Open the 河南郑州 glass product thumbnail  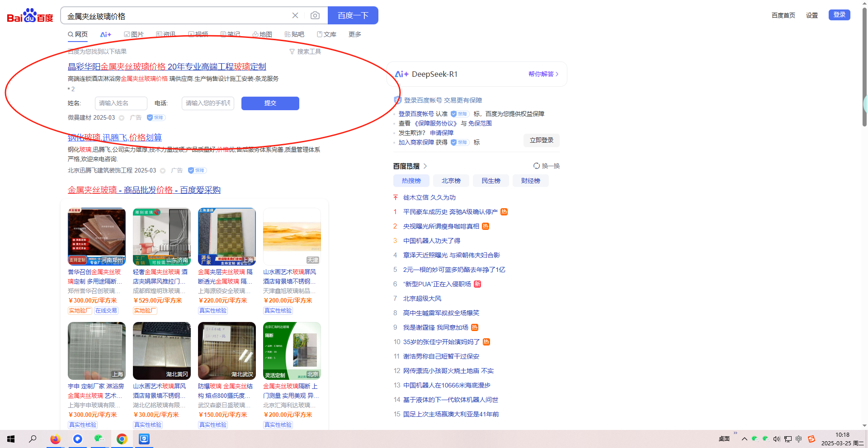[97, 237]
